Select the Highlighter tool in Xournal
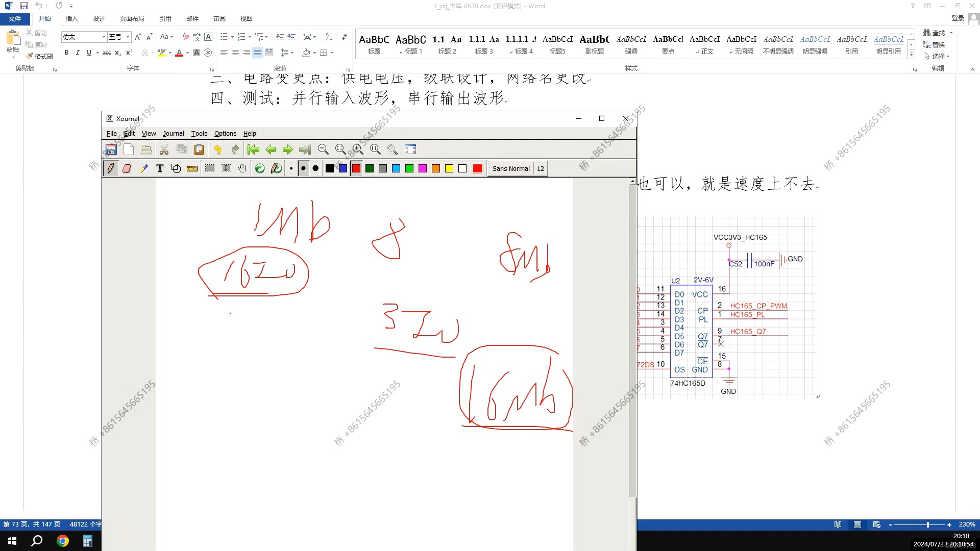The image size is (980, 551). click(143, 168)
